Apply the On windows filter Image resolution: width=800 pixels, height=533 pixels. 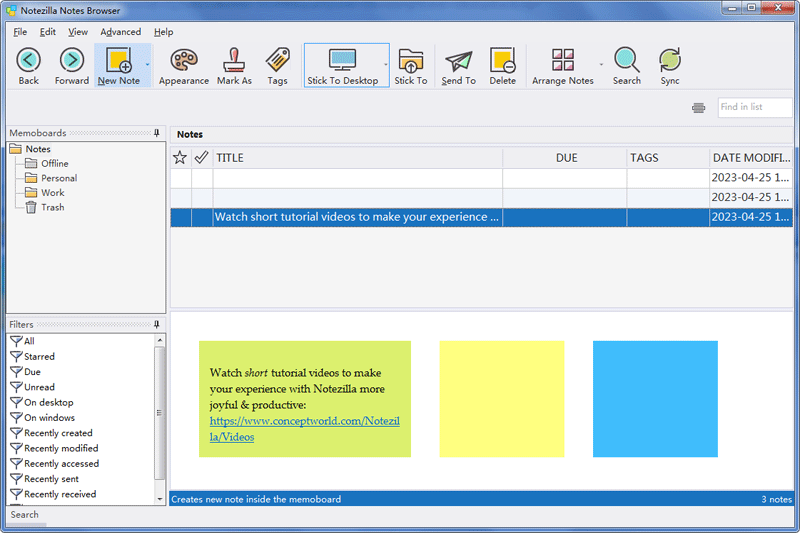43,417
